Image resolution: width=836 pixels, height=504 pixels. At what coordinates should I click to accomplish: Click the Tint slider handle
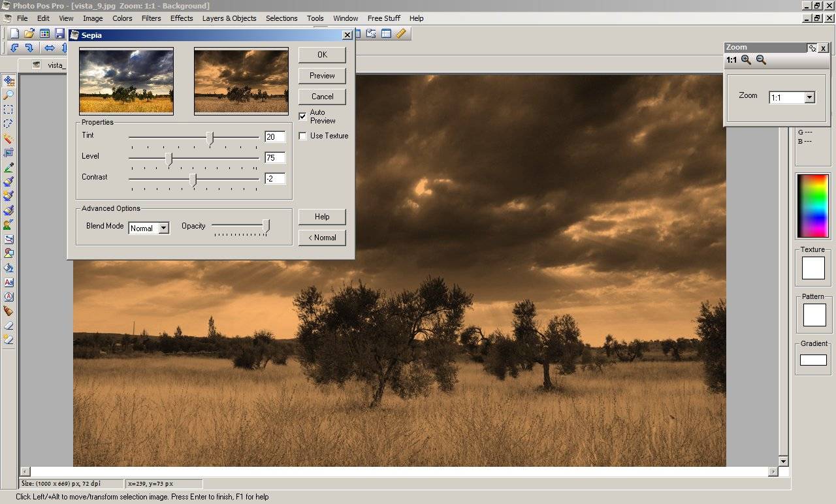coord(210,137)
